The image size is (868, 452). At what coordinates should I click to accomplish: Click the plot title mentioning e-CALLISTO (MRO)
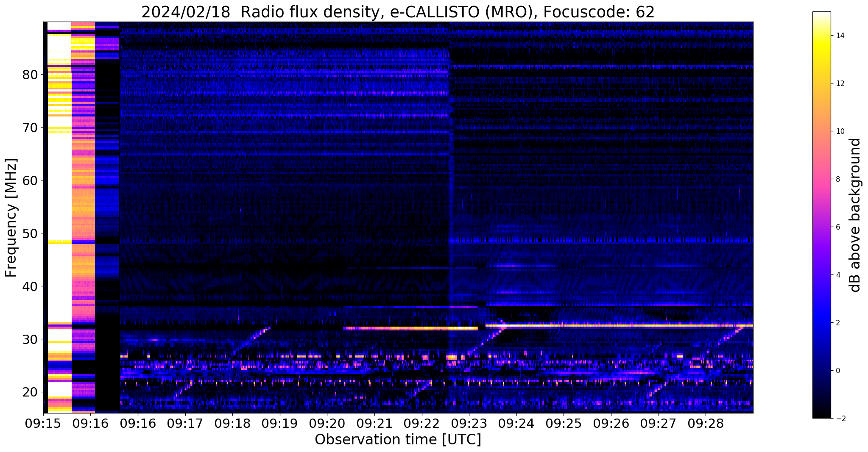[x=398, y=12]
